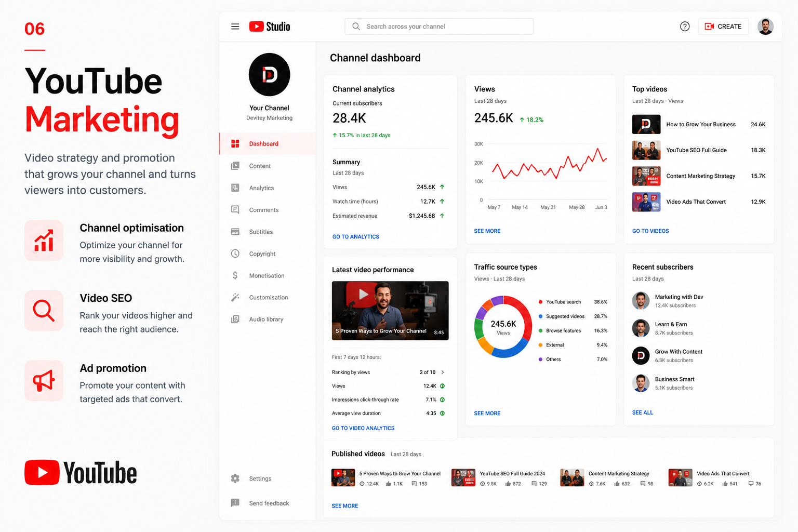The width and height of the screenshot is (798, 532).
Task: Open published Video Ads That Convert thumbnail
Action: pyautogui.click(x=680, y=477)
